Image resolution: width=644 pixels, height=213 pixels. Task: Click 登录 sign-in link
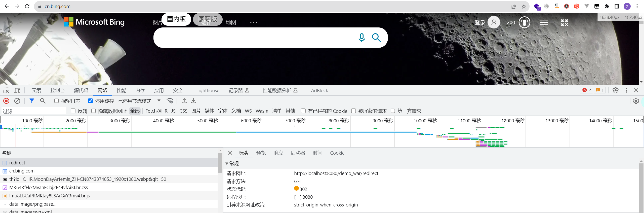point(480,22)
